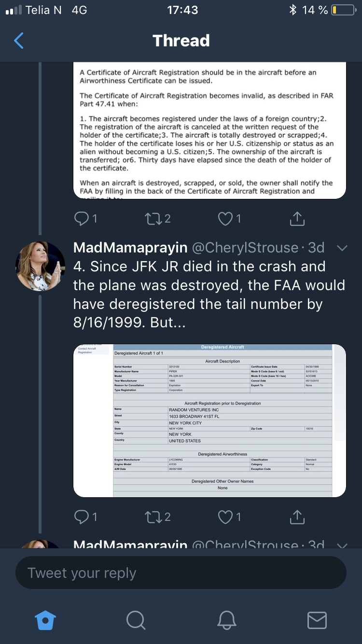Open Deregistered Aircraft image attachment
The image size is (362, 644).
[x=209, y=420]
